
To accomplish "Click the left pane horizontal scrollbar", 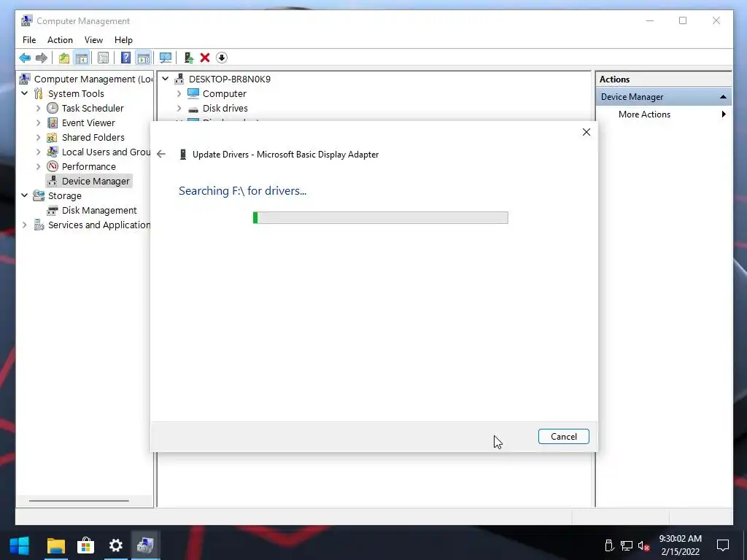I will tap(79, 500).
